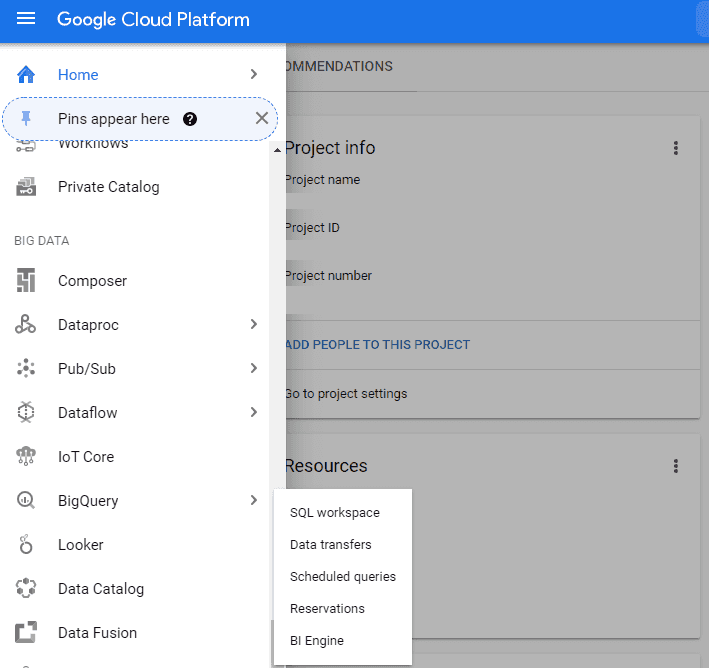Click the Project info card title
The width and height of the screenshot is (709, 668).
click(x=331, y=148)
